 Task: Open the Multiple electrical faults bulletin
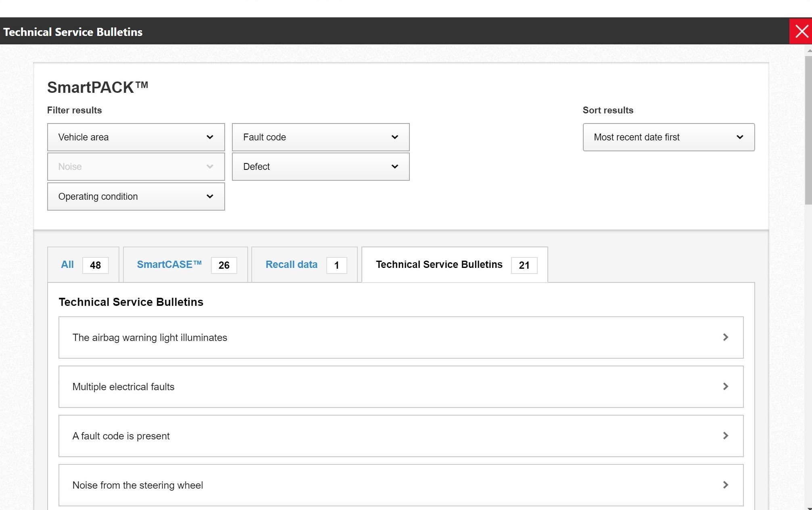401,387
